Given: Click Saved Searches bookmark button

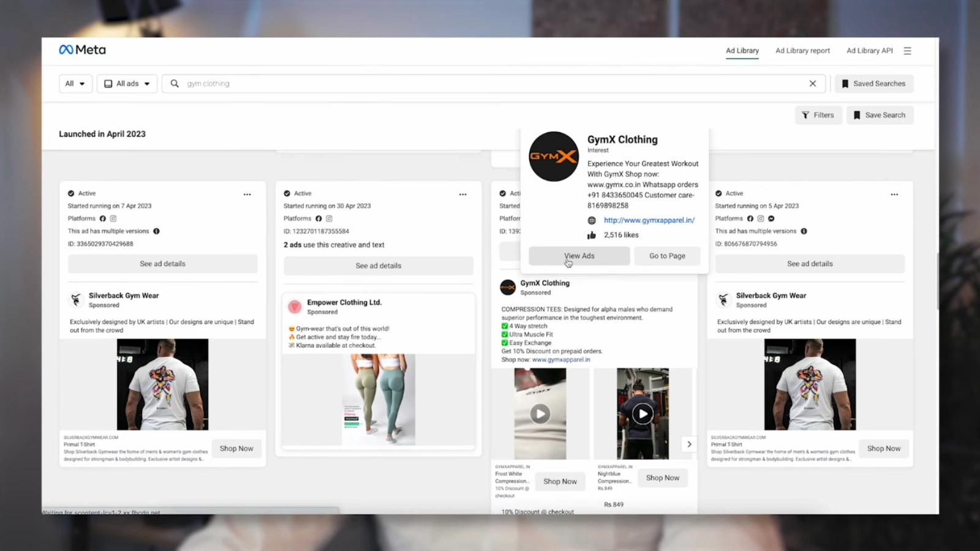Looking at the screenshot, I should [873, 84].
